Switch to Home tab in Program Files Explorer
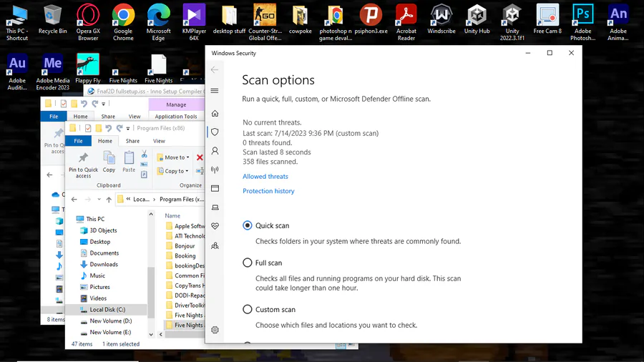The width and height of the screenshot is (644, 362). click(x=105, y=141)
